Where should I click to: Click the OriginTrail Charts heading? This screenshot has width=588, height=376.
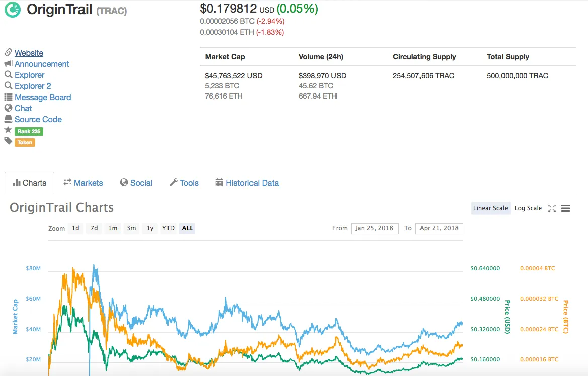point(61,207)
